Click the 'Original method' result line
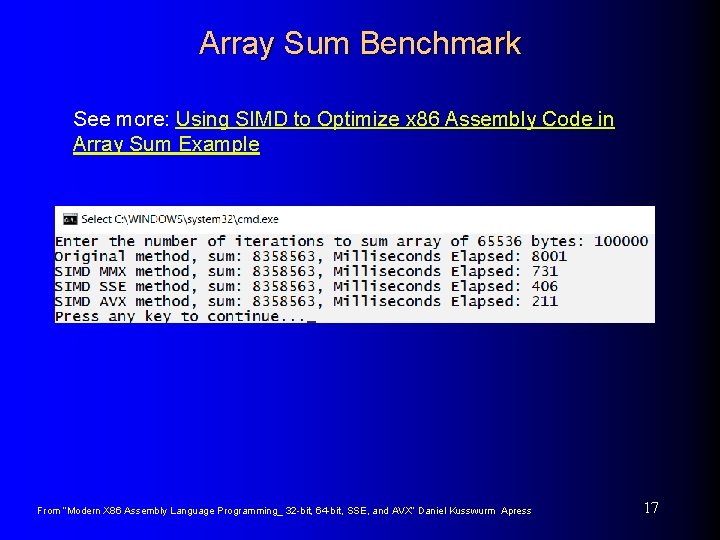Viewport: 720px width, 540px height. [x=311, y=256]
